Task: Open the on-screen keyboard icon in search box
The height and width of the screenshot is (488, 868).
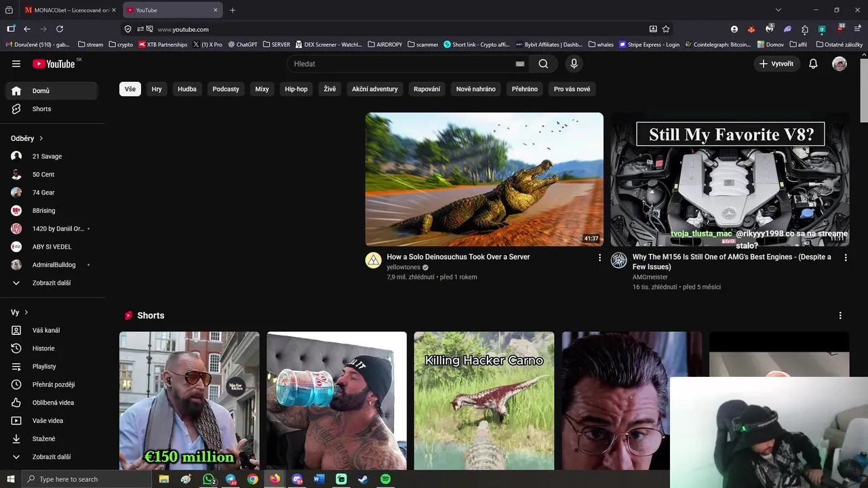Action: coord(520,64)
